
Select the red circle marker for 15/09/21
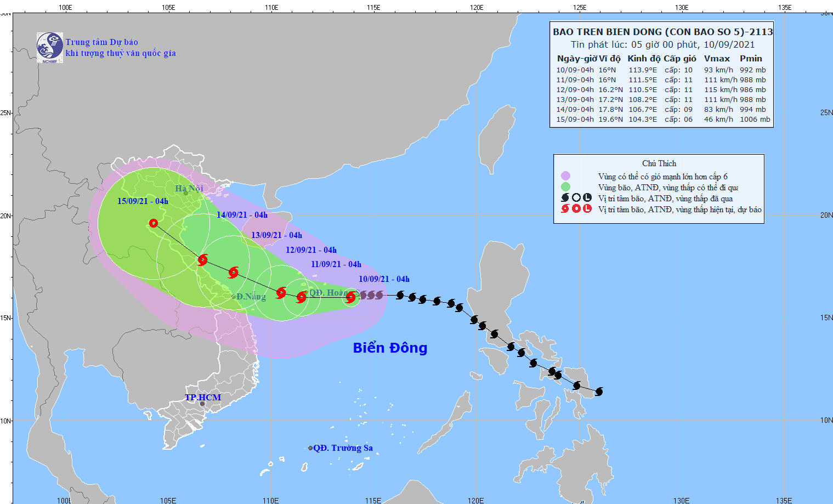click(x=154, y=223)
